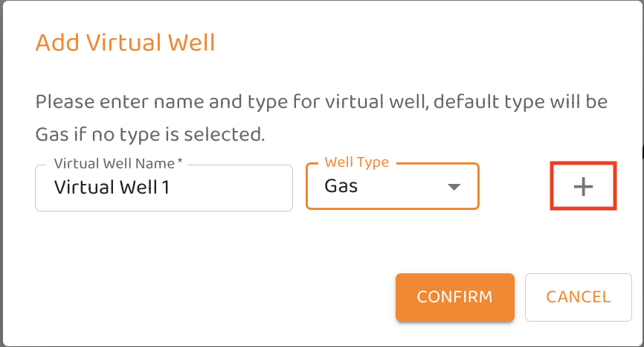This screenshot has width=644, height=347.
Task: Click the 'Well Type' field label
Action: click(x=357, y=162)
